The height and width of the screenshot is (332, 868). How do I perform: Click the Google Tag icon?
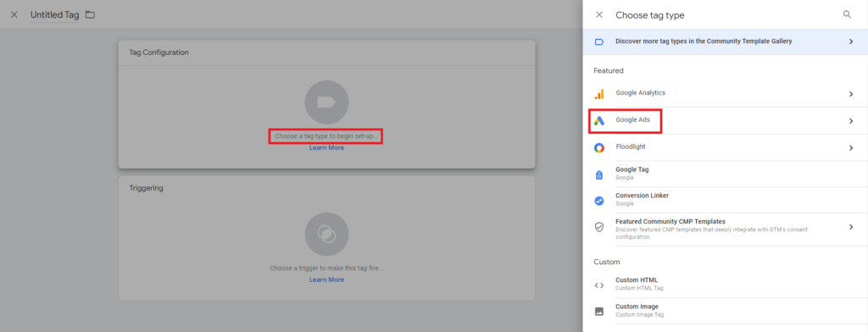(599, 174)
